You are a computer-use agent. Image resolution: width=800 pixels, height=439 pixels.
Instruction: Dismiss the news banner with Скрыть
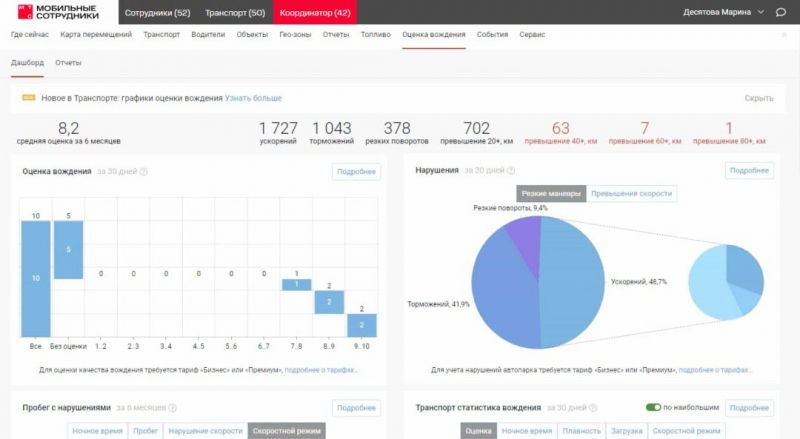point(759,98)
